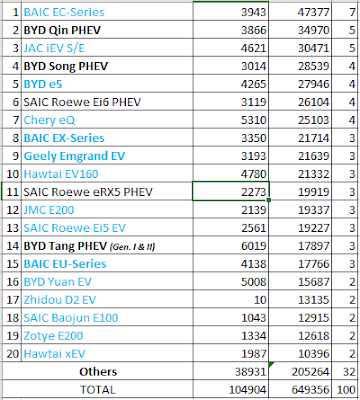360x400 pixels.
Task: Select the Zhidou monthly value 10
Action: 231,300
